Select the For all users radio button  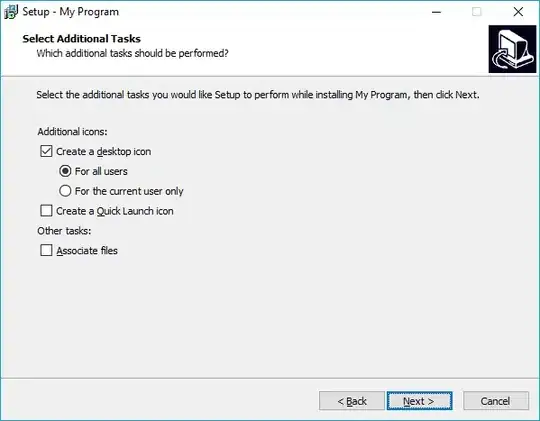(x=65, y=171)
